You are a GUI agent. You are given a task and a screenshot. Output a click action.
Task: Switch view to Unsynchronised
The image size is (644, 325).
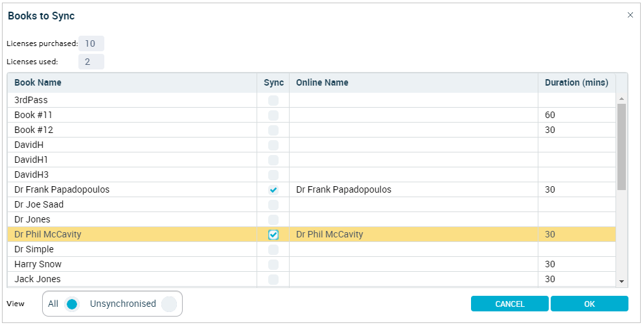tap(169, 304)
